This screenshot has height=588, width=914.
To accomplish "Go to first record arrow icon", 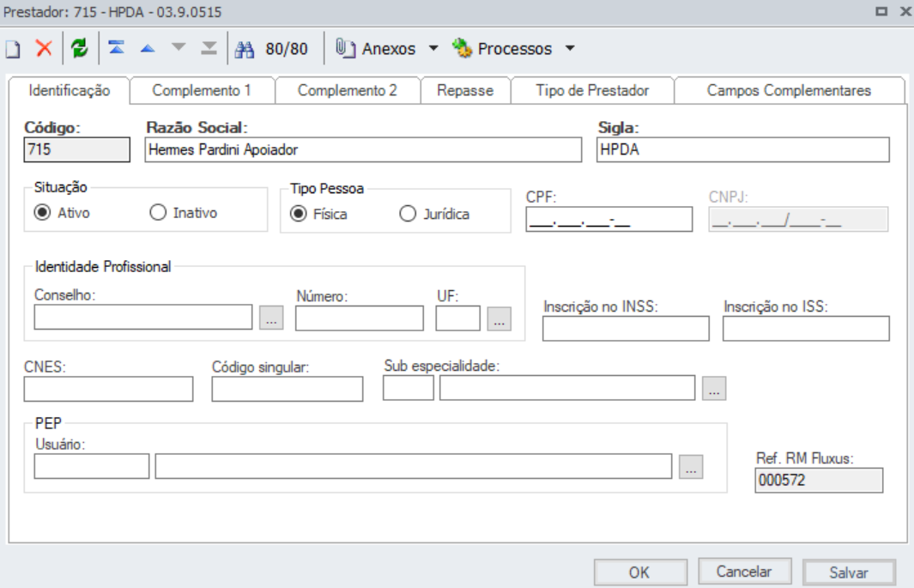I will (x=117, y=48).
